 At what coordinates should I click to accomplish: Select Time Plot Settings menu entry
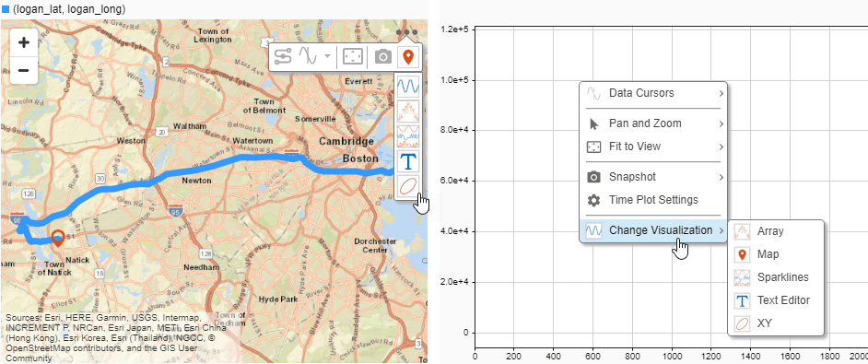[653, 200]
